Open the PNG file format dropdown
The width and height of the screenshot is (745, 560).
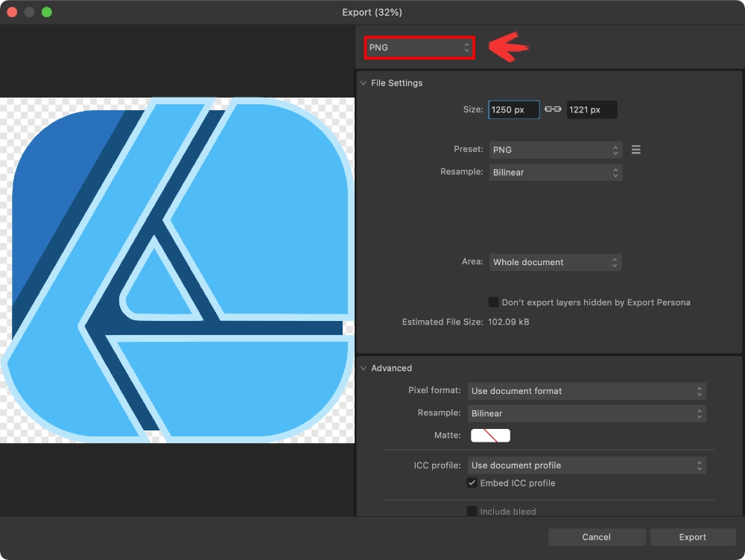pyautogui.click(x=419, y=48)
